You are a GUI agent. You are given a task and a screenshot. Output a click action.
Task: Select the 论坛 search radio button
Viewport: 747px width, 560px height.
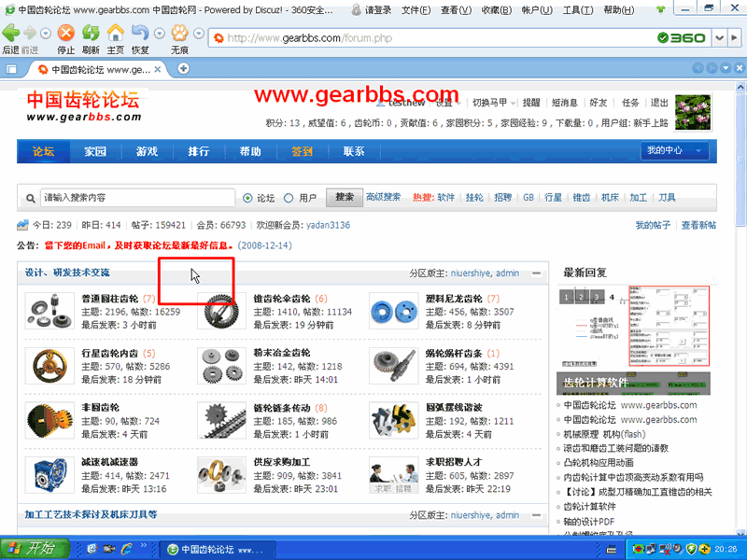247,198
